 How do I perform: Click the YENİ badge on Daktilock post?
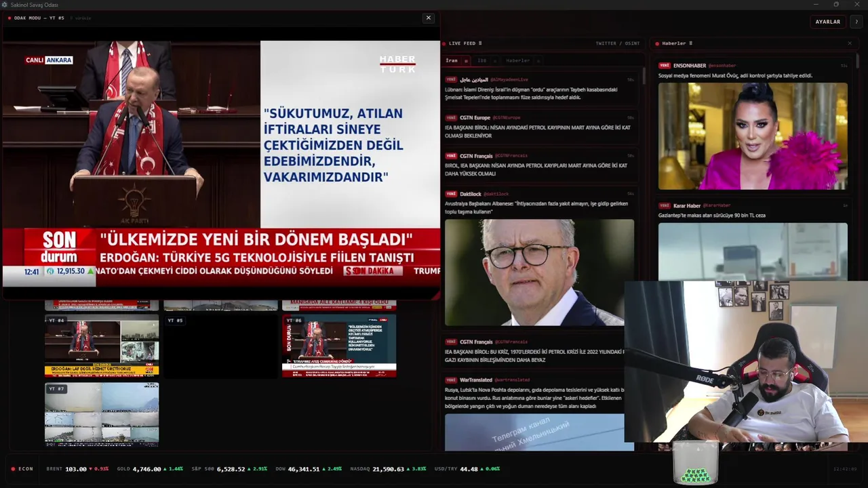tap(451, 194)
